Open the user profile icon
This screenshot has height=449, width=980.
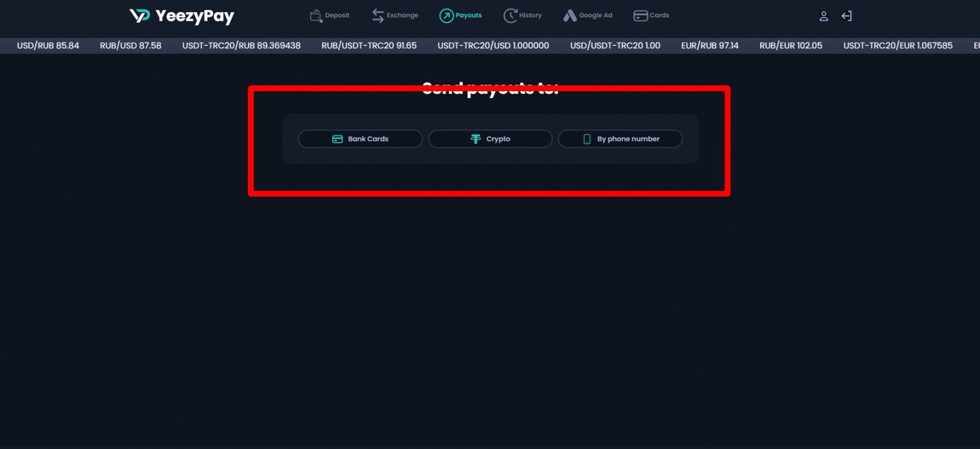pos(823,16)
